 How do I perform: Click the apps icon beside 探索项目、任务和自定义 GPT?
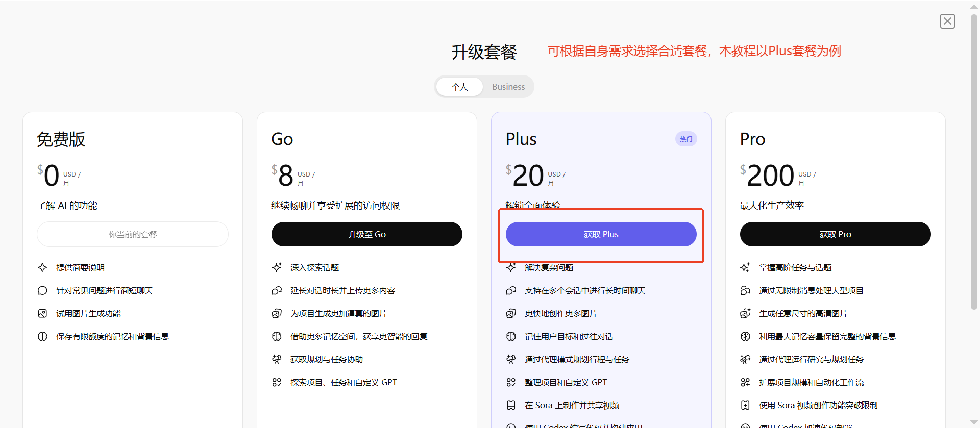click(x=277, y=382)
